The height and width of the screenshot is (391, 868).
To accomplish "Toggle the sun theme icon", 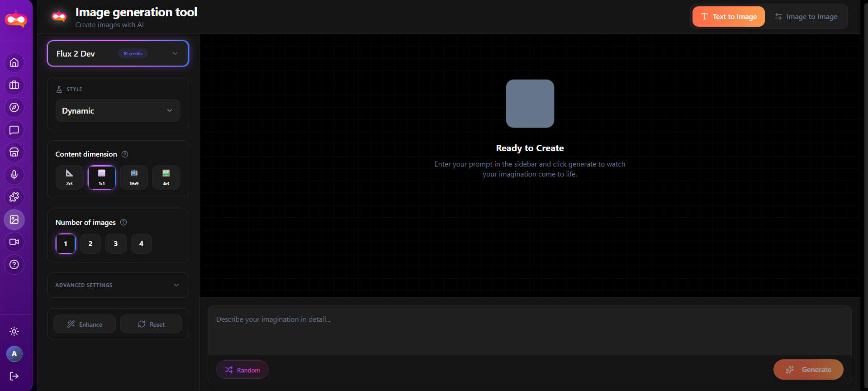I will (14, 331).
